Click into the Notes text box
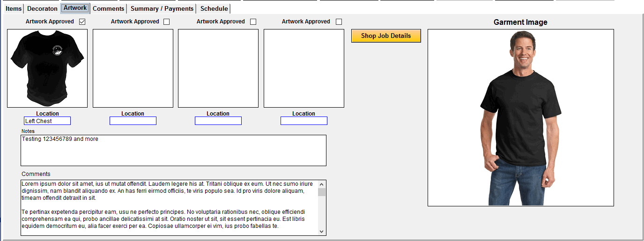 173,151
